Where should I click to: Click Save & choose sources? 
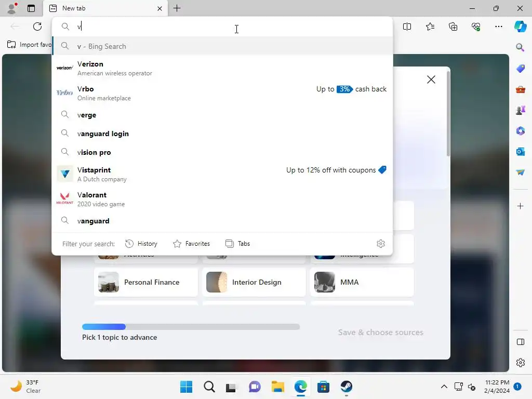pyautogui.click(x=381, y=332)
